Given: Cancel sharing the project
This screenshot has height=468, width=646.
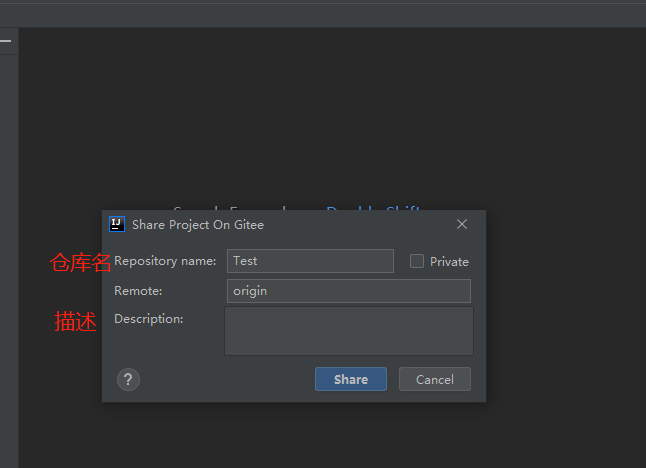Looking at the screenshot, I should coord(434,379).
